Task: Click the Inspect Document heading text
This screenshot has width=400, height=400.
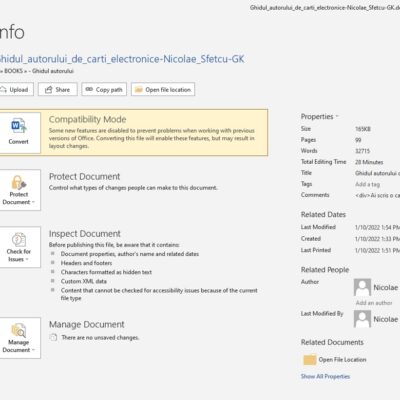Action: coord(85,234)
